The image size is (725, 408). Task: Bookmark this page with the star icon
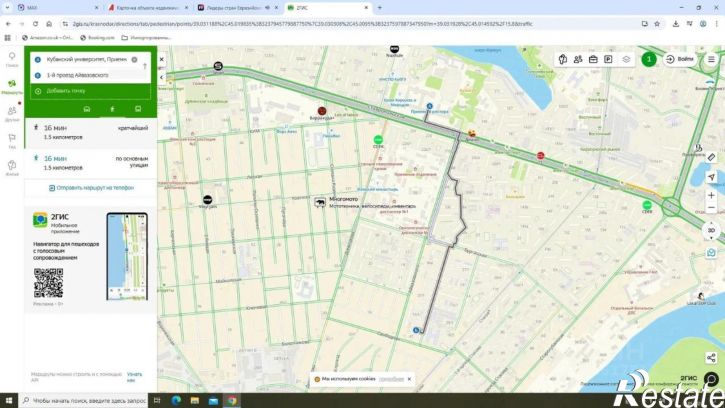tap(657, 24)
